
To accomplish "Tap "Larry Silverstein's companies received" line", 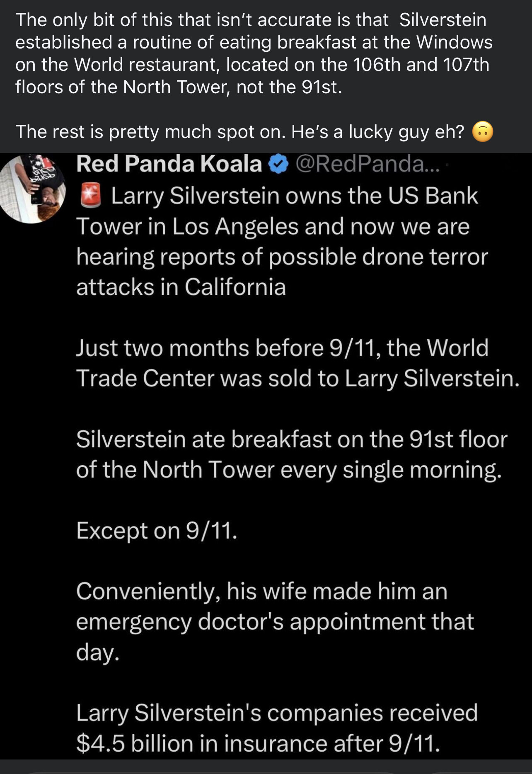I will tap(277, 712).
